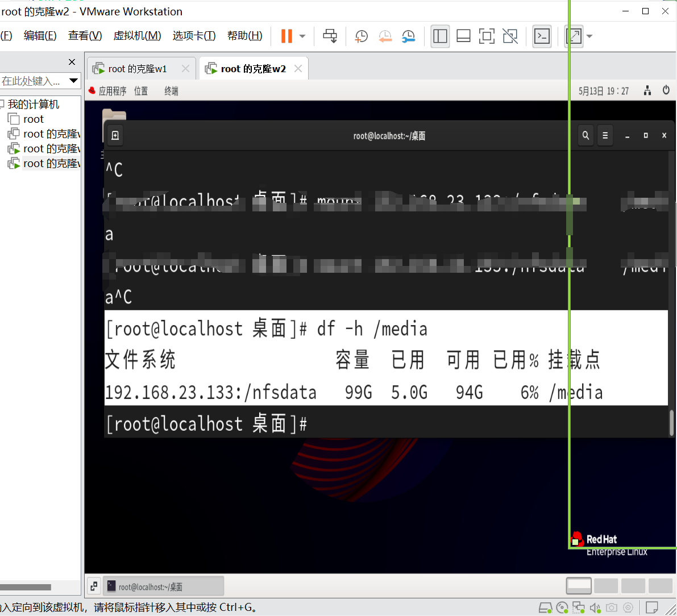Click the CD/DVD status icon in the status bar
677x616 pixels.
[562, 607]
